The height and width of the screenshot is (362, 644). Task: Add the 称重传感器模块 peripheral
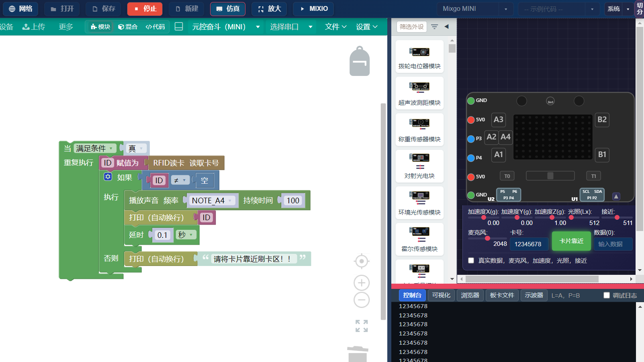[419, 130]
